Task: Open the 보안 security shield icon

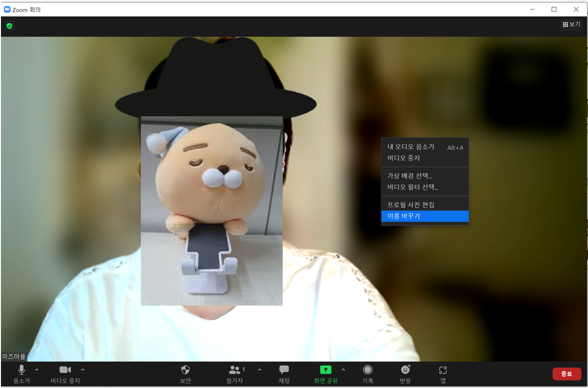Action: coord(186,370)
